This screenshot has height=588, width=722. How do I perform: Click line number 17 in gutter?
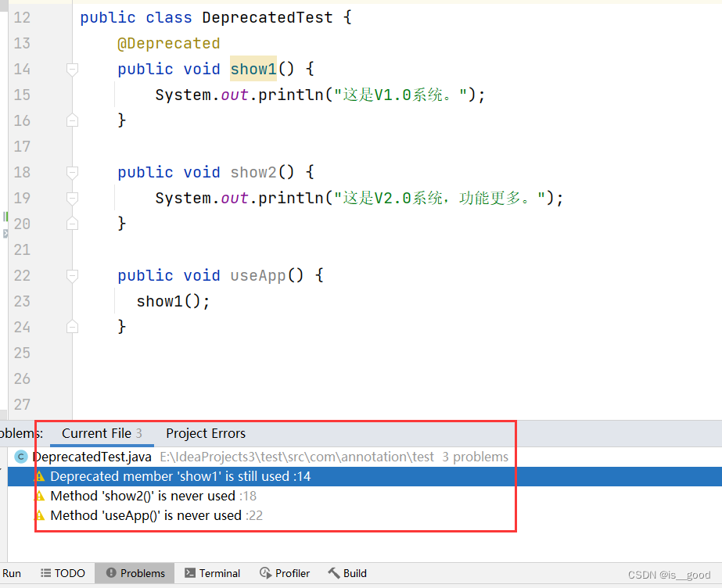22,147
